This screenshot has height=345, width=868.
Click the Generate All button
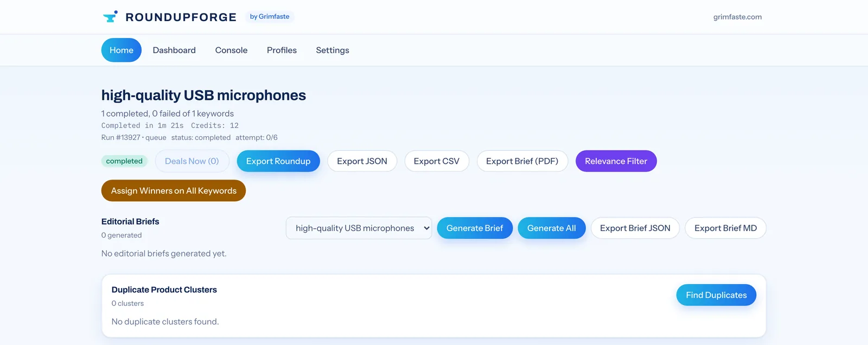tap(552, 228)
